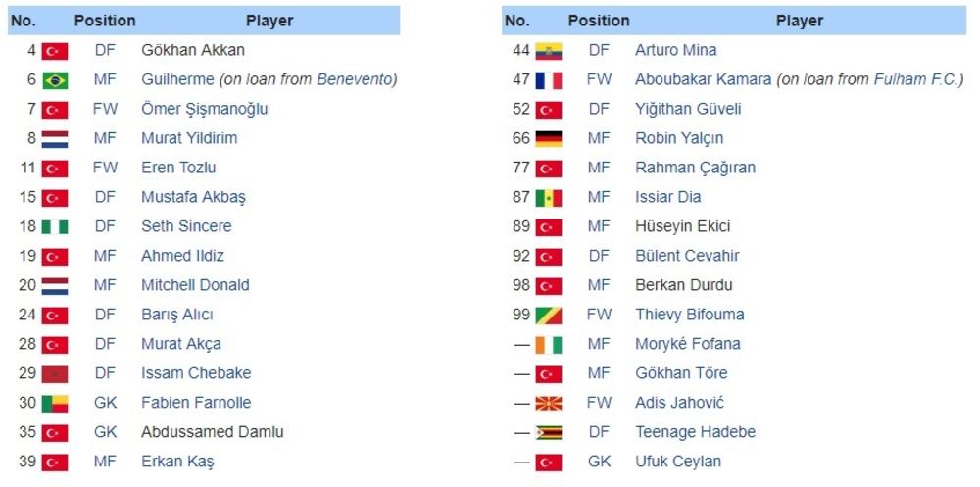The image size is (980, 487).
Task: Click the Senegal flag next to Issiar Dia
Action: 549,198
